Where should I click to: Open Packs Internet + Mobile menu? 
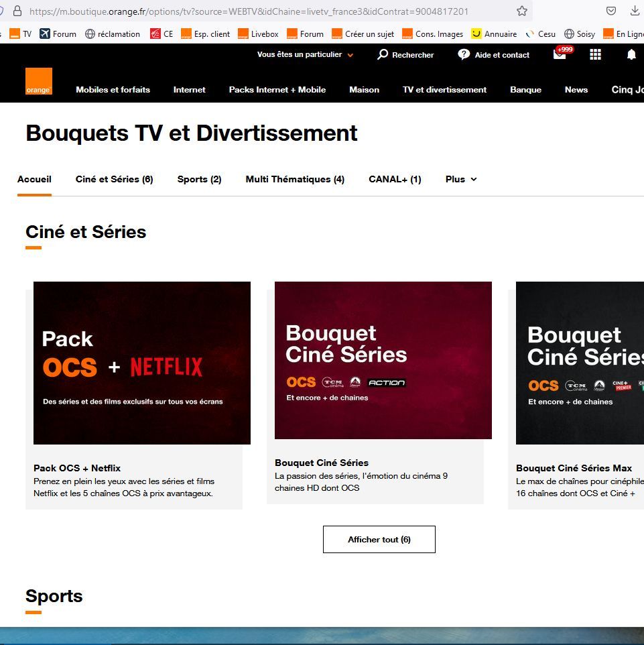pos(277,90)
